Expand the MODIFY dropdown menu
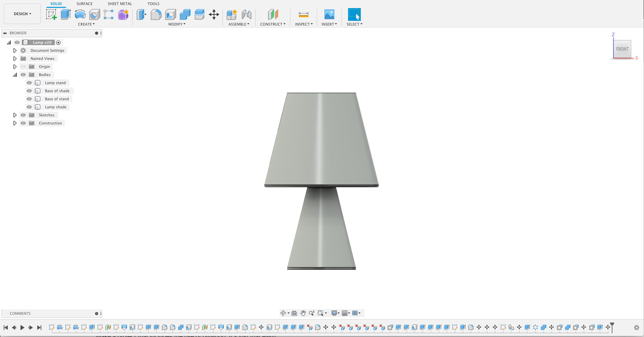The height and width of the screenshot is (337, 644). pos(177,24)
